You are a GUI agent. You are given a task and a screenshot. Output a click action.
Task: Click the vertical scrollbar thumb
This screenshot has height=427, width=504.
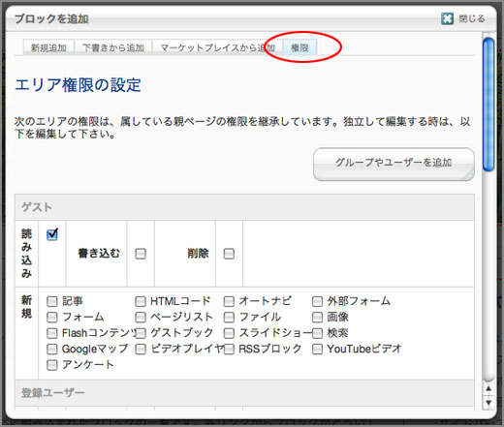click(488, 105)
